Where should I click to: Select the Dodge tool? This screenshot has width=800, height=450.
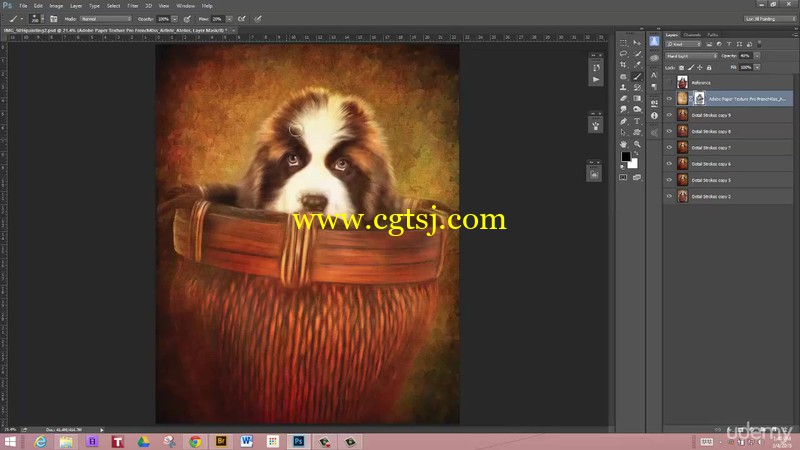point(637,110)
